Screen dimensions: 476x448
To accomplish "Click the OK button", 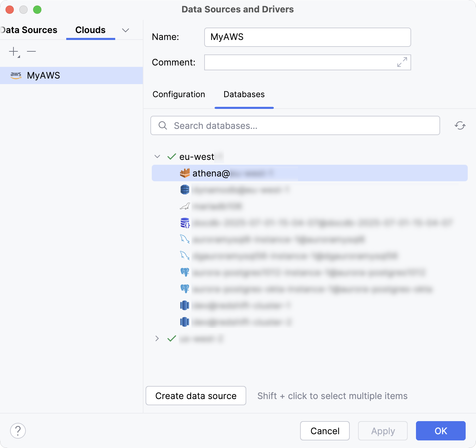I will point(440,431).
